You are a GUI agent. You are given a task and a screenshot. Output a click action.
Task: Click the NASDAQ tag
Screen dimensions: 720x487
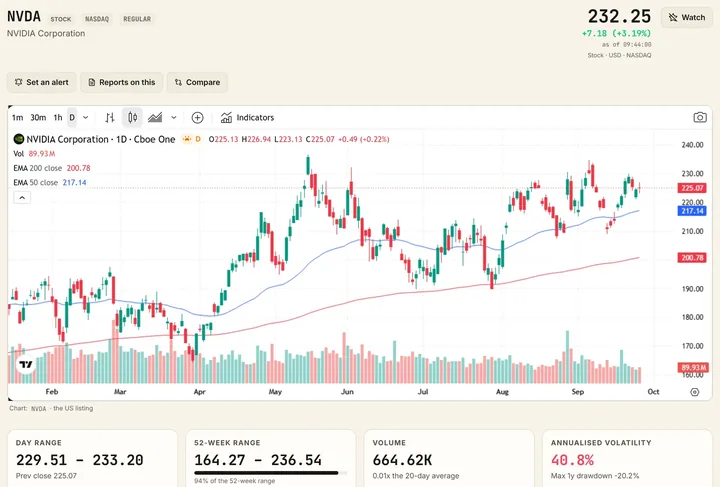pos(97,19)
